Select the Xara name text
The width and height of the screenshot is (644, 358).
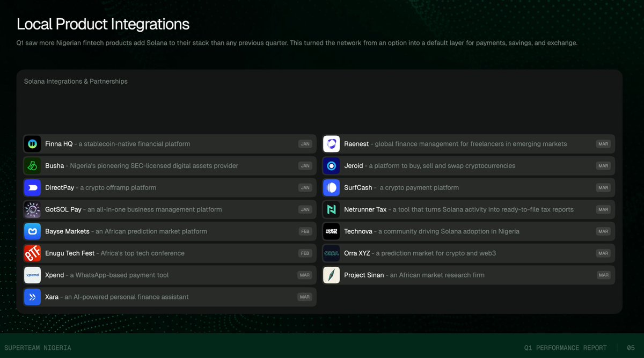[x=52, y=297]
